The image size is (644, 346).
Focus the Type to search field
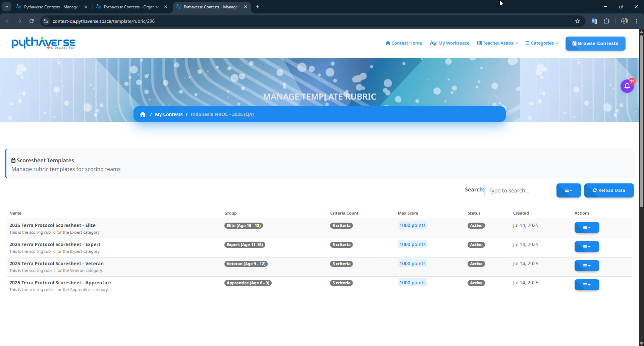pyautogui.click(x=518, y=190)
